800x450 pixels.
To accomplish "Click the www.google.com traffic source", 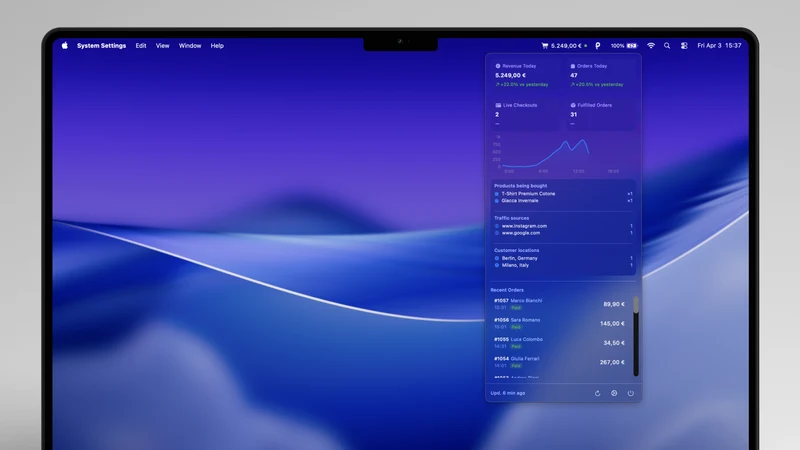I will pos(563,233).
